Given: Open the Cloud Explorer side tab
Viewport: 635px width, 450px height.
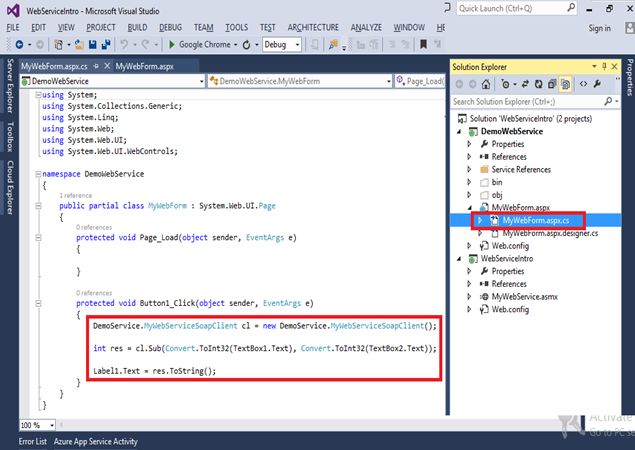Looking at the screenshot, I should (10, 187).
